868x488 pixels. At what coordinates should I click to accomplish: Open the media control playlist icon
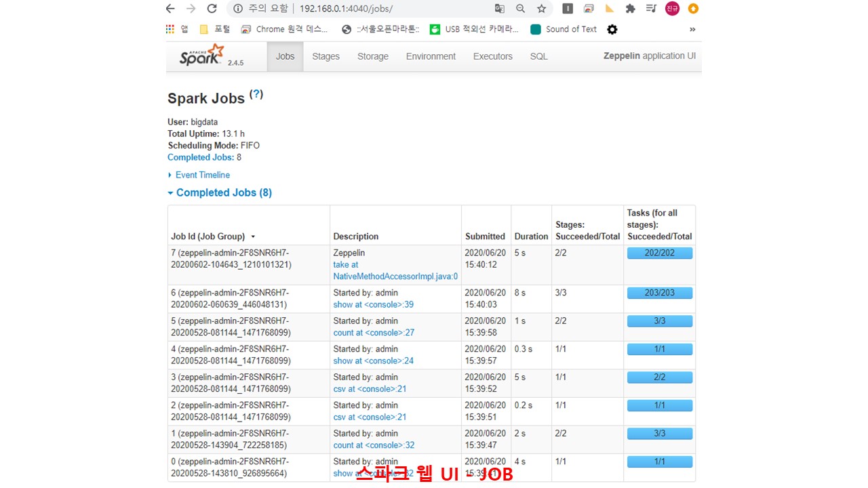[x=651, y=9]
